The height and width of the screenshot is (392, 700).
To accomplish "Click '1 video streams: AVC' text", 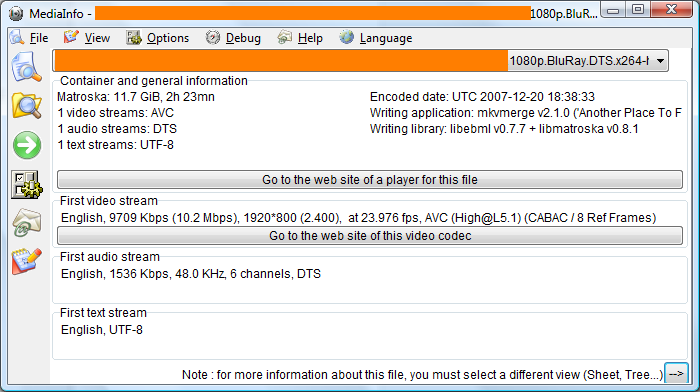I will [116, 113].
